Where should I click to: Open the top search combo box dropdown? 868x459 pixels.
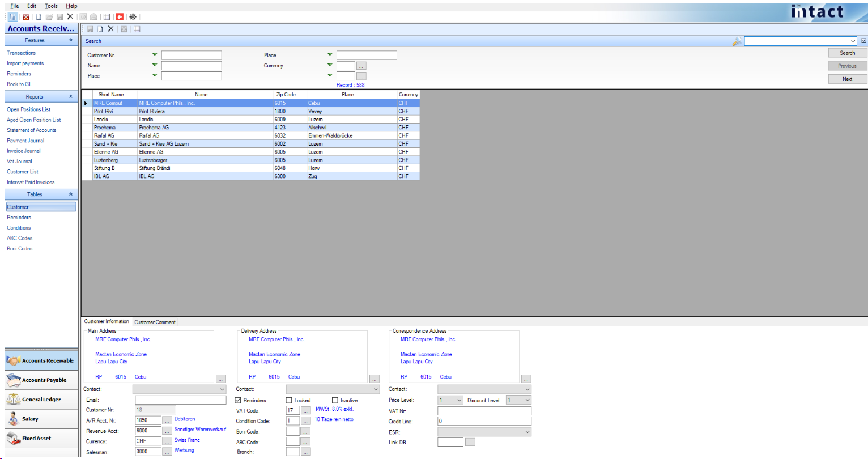pos(853,41)
